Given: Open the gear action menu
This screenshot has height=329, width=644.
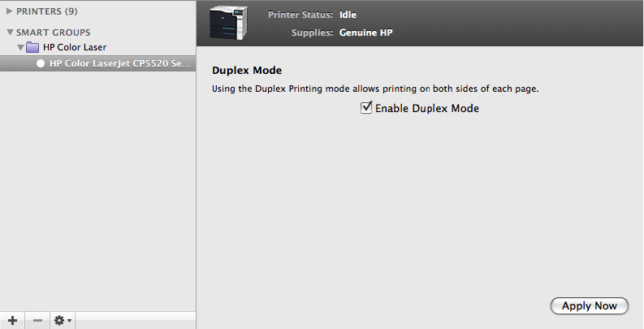Looking at the screenshot, I should [x=63, y=321].
